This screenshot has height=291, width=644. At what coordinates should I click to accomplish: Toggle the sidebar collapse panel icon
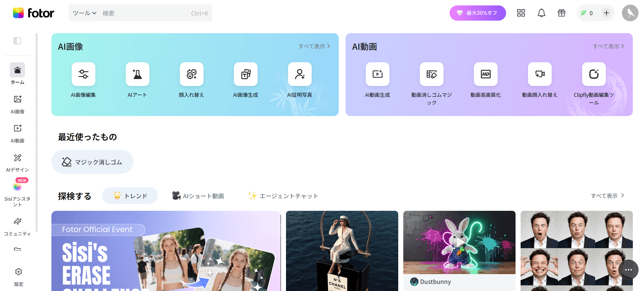click(x=17, y=41)
